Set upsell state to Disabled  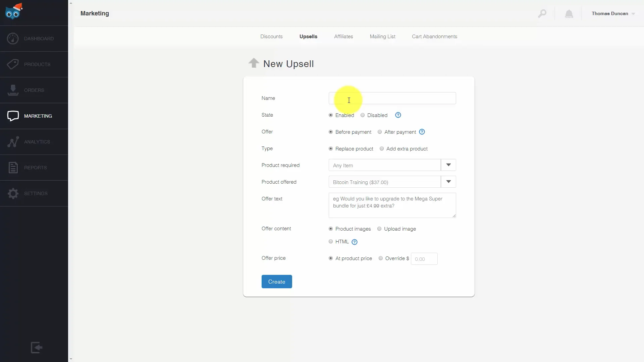(x=363, y=115)
